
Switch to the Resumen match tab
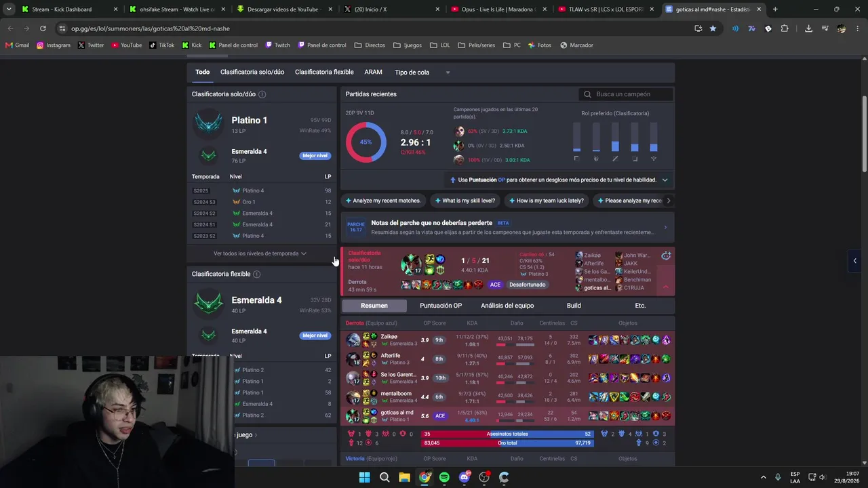(x=374, y=306)
